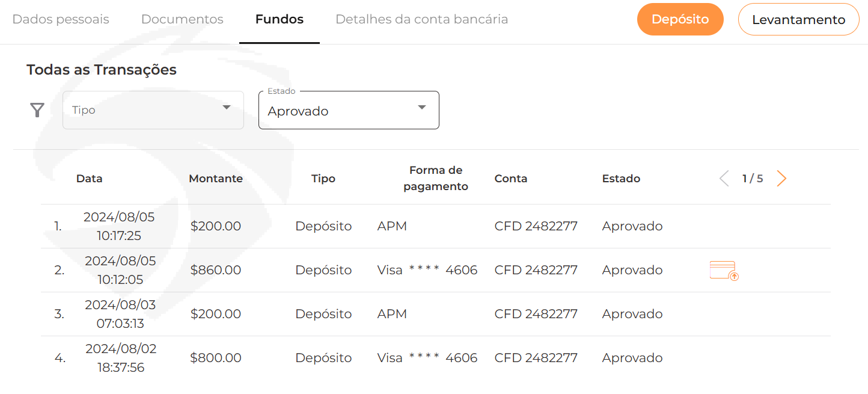The image size is (868, 394).
Task: Select the first $200.00 APM transaction
Action: [435, 226]
